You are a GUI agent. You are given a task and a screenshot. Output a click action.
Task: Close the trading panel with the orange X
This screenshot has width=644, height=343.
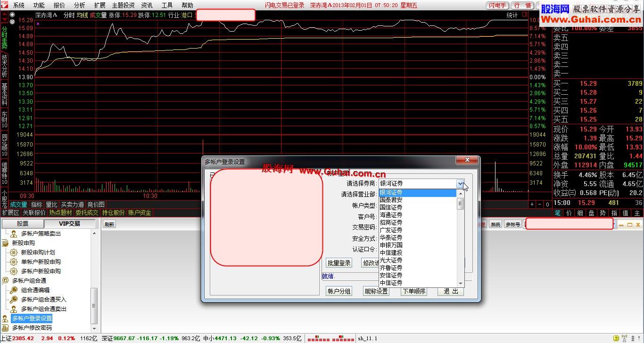point(638,225)
